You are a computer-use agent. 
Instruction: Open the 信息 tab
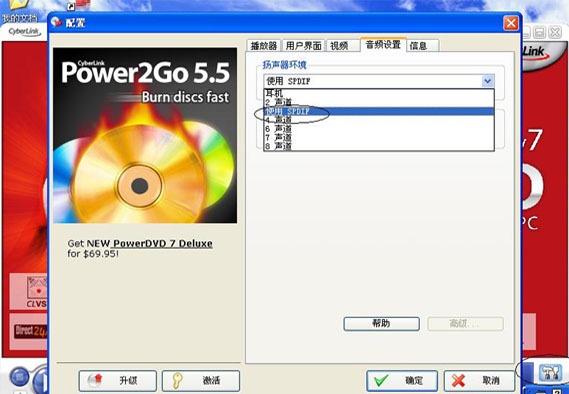point(423,46)
